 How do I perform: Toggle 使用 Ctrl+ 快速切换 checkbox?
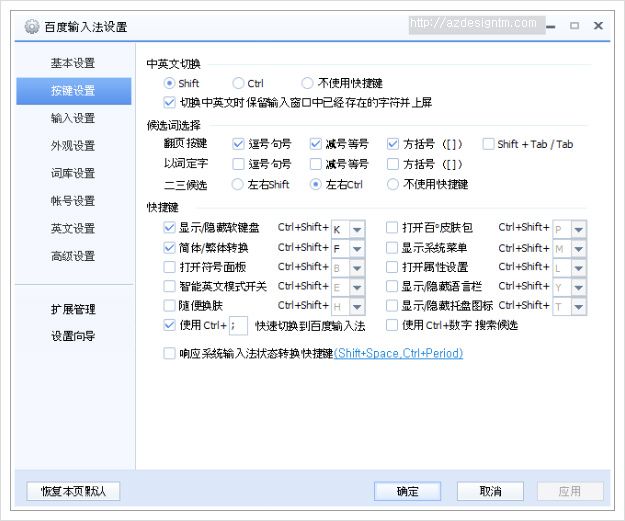coord(169,325)
